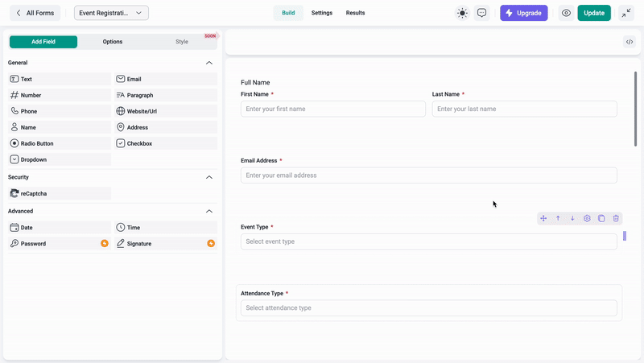Click the move handle icon in field toolbar
The width and height of the screenshot is (644, 363).
pos(543,218)
